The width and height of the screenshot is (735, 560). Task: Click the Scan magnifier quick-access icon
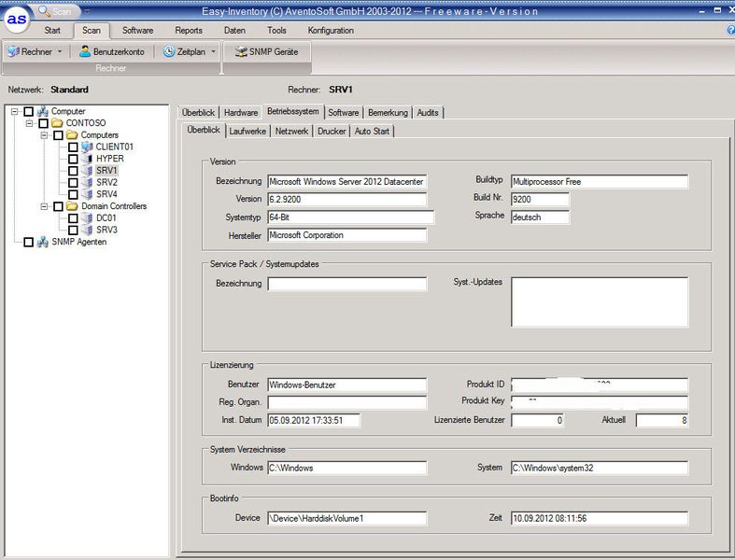(x=45, y=10)
